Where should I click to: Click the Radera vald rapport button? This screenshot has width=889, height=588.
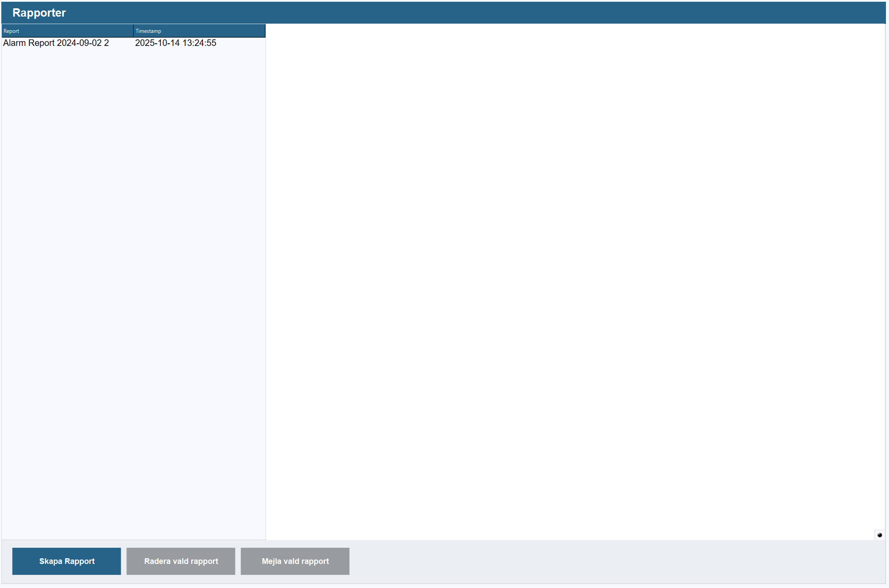[181, 561]
